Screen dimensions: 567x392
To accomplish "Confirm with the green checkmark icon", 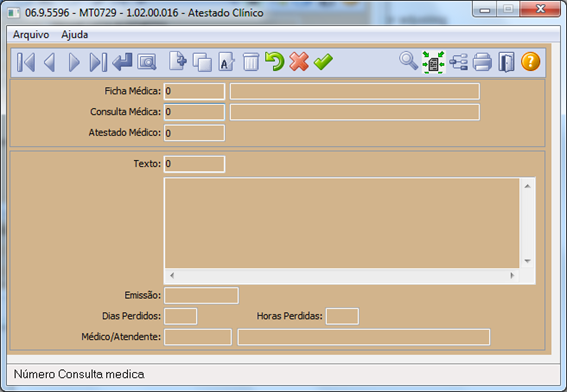I will tap(323, 62).
